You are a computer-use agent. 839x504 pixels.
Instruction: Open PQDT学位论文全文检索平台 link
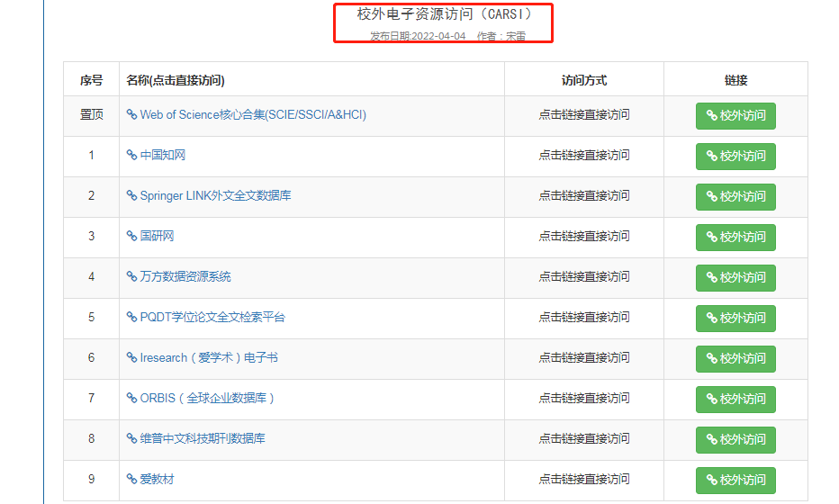[212, 318]
